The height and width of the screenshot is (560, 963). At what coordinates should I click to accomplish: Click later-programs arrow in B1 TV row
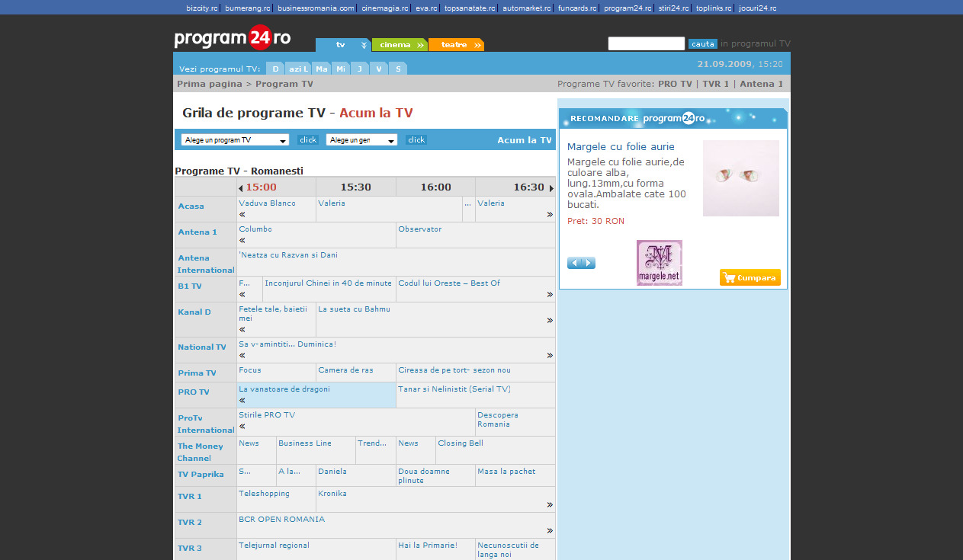550,295
